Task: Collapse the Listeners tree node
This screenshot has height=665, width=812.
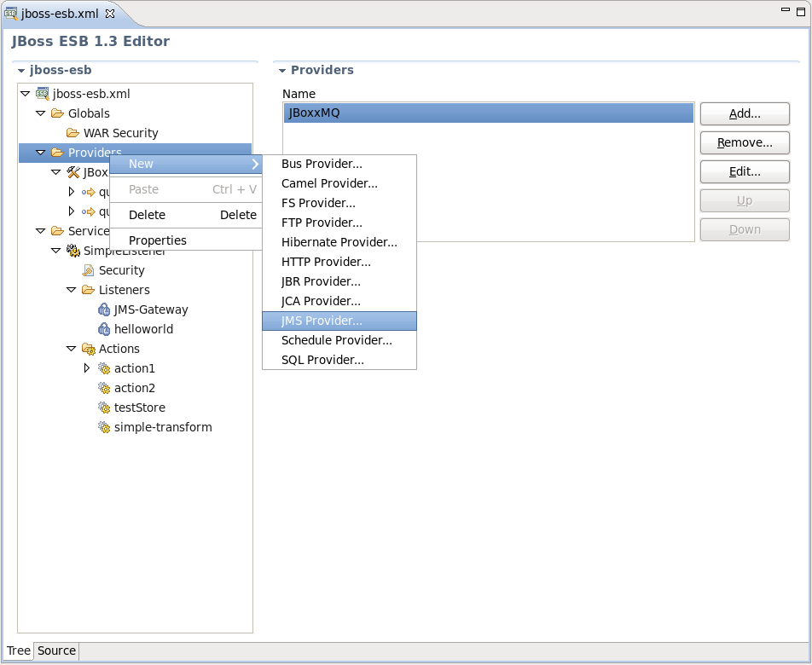Action: tap(72, 290)
